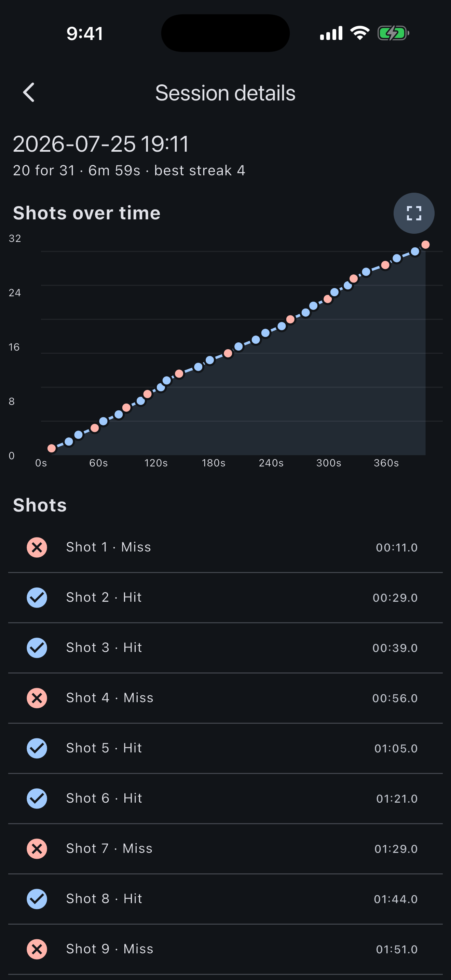Open the Shot 8 · Hit row
Image resolution: width=451 pixels, height=980 pixels.
tap(225, 899)
